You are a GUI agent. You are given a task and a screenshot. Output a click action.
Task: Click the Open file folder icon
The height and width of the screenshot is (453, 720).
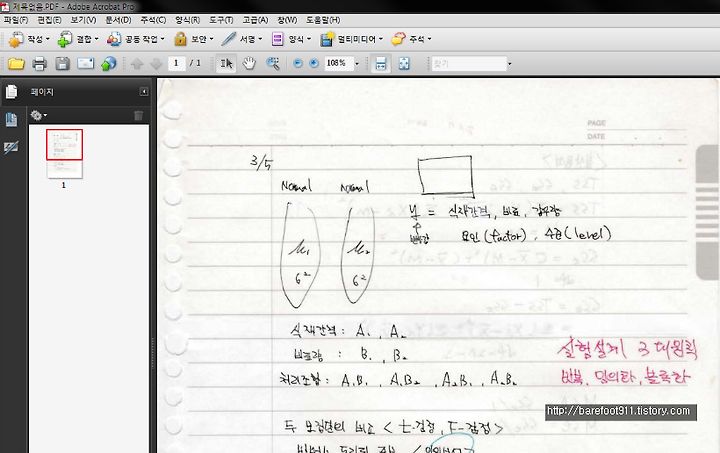(16, 64)
